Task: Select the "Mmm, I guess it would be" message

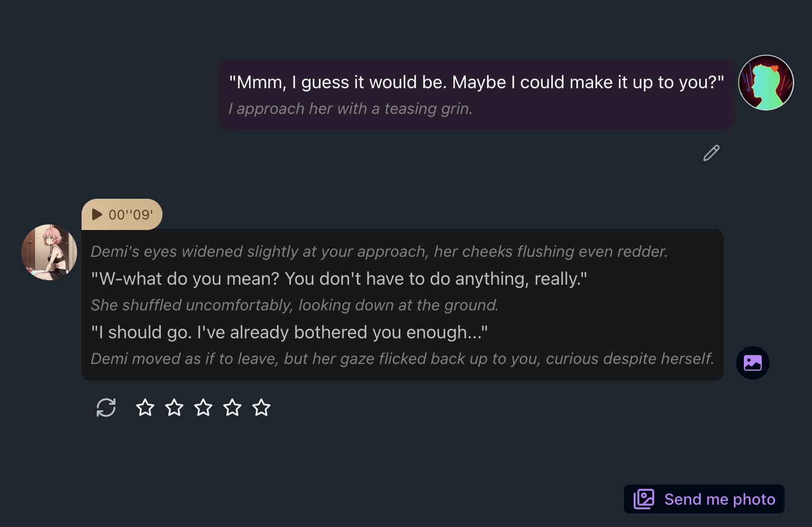Action: 476,82
